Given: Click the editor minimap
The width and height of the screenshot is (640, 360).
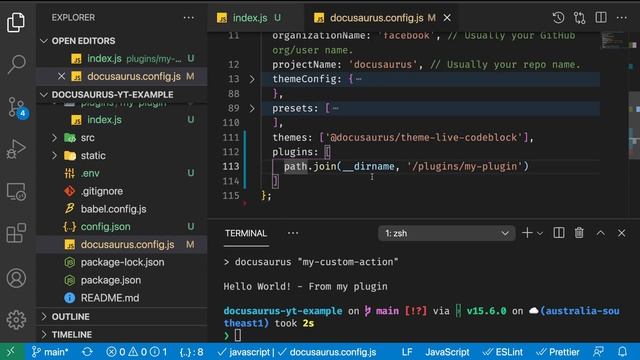Looking at the screenshot, I should pyautogui.click(x=614, y=40).
